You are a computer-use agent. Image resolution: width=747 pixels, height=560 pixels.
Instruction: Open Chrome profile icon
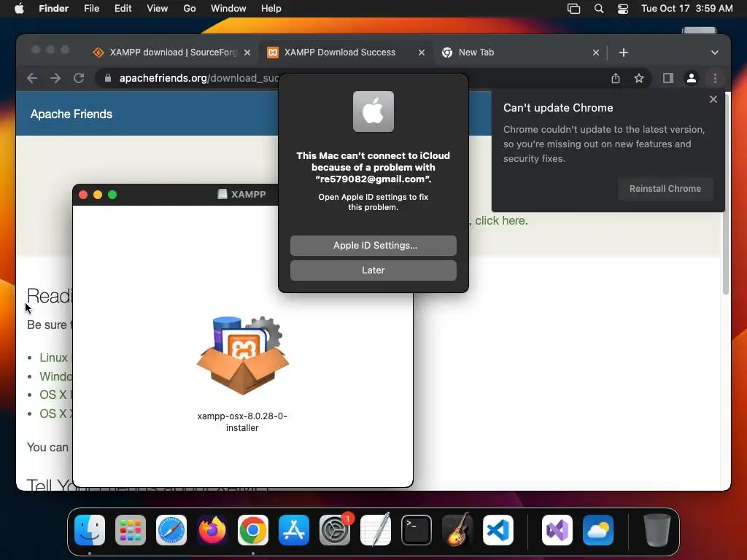[692, 78]
